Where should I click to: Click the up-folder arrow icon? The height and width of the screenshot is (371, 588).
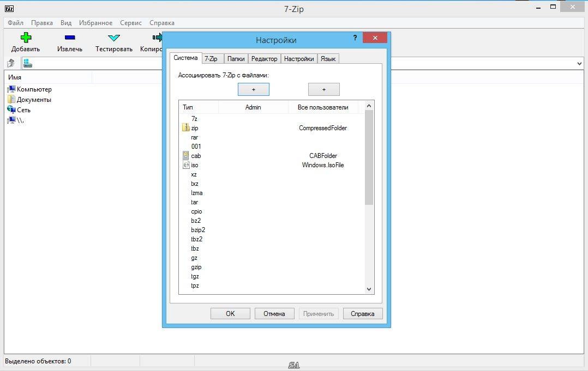coord(10,63)
